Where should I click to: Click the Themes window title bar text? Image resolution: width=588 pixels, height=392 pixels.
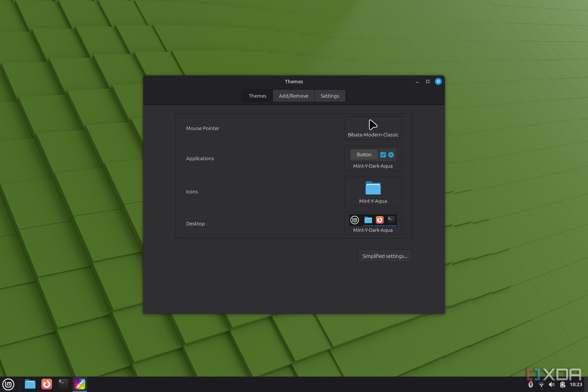pos(294,81)
